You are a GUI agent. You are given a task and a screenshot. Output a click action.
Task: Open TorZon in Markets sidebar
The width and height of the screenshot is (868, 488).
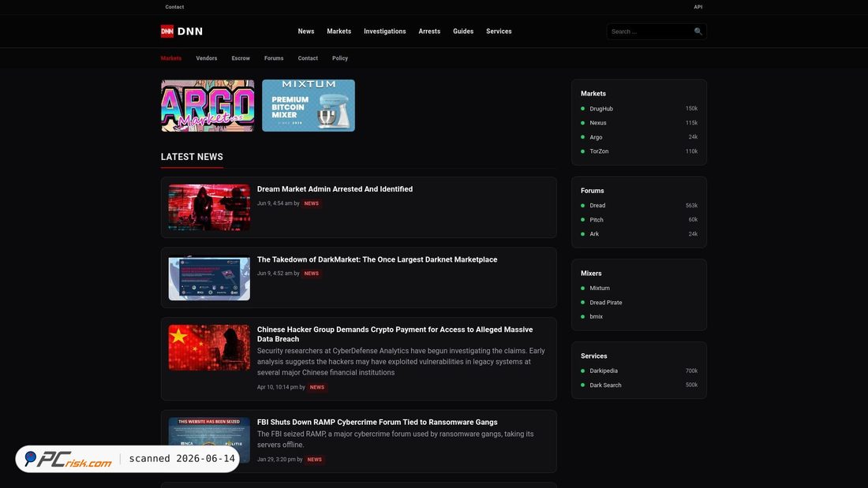click(x=599, y=151)
